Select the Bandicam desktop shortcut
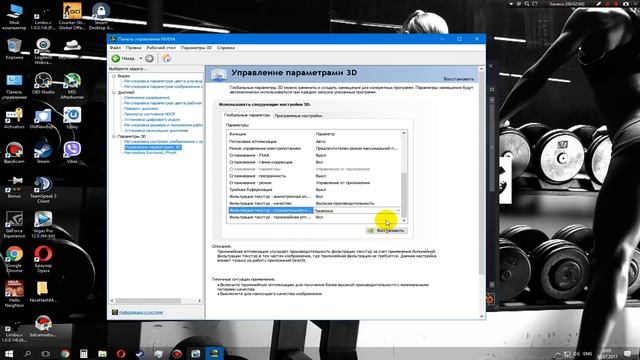The height and width of the screenshot is (360, 640). click(x=14, y=153)
